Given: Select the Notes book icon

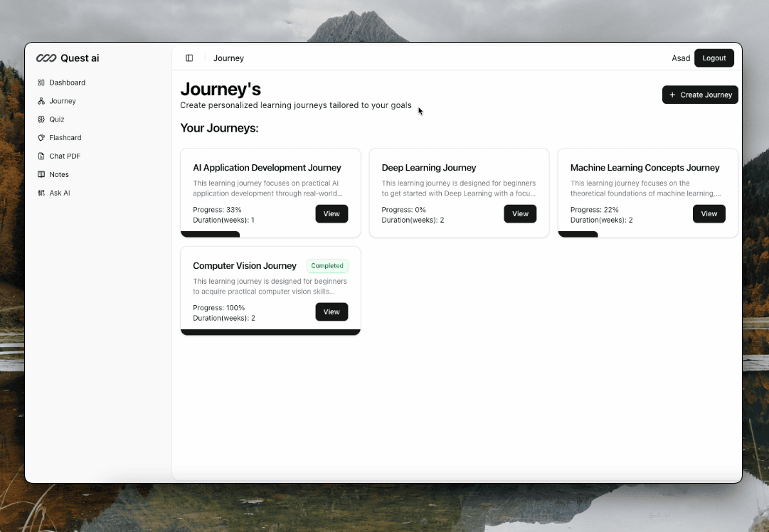Looking at the screenshot, I should tap(41, 174).
